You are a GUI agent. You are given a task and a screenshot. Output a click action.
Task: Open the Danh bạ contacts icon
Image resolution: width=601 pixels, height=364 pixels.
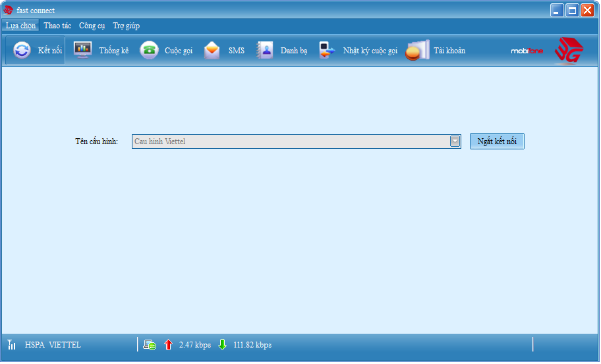pos(265,51)
